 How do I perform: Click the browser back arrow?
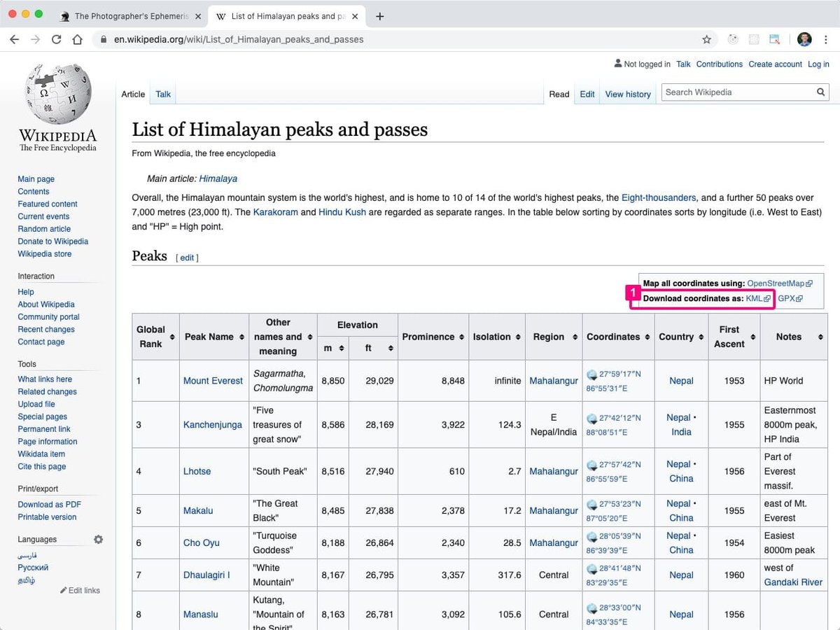tap(14, 39)
